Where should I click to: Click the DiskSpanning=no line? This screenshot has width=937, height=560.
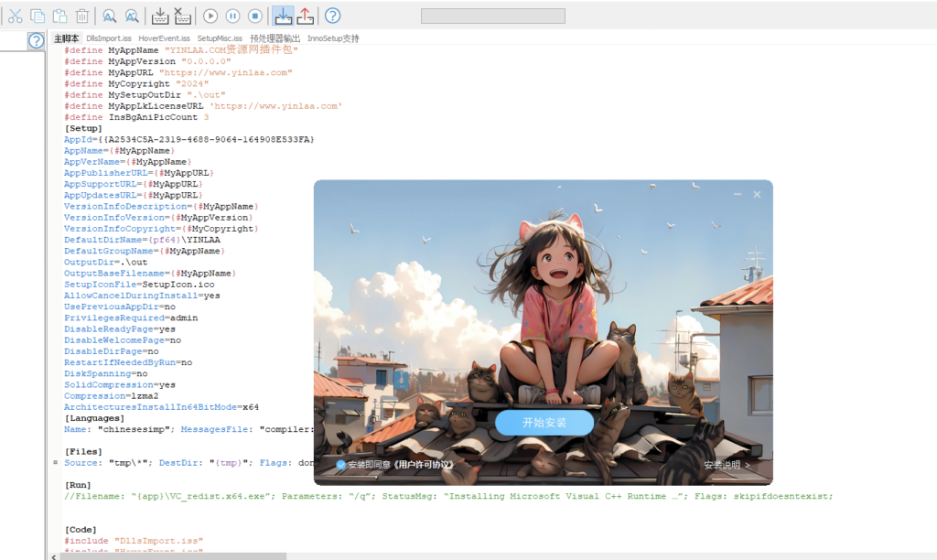click(x=106, y=373)
